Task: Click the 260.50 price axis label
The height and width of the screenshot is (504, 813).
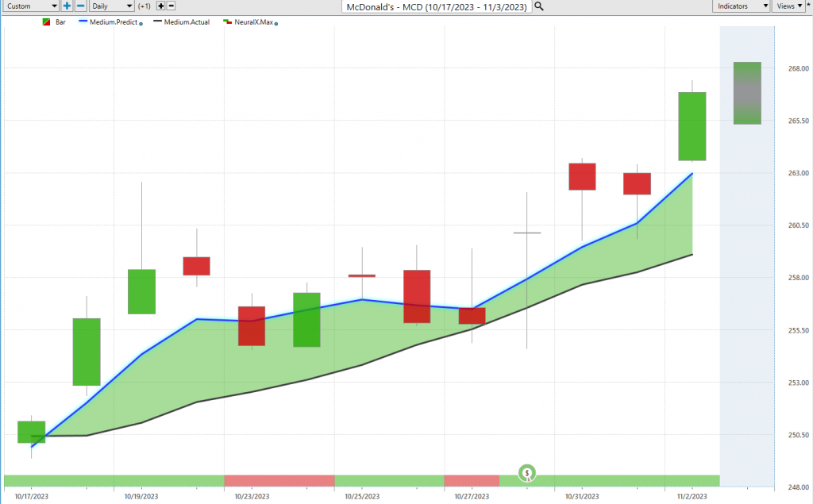Action: pyautogui.click(x=799, y=225)
